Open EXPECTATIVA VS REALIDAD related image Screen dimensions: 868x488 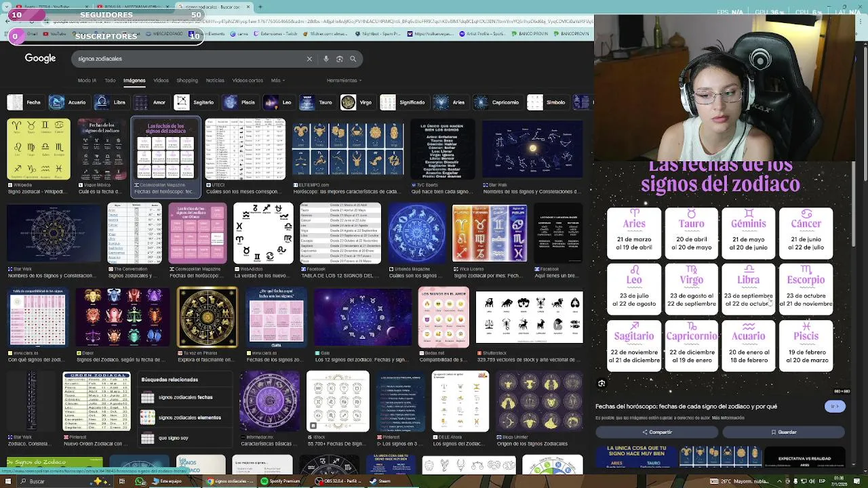pos(804,457)
